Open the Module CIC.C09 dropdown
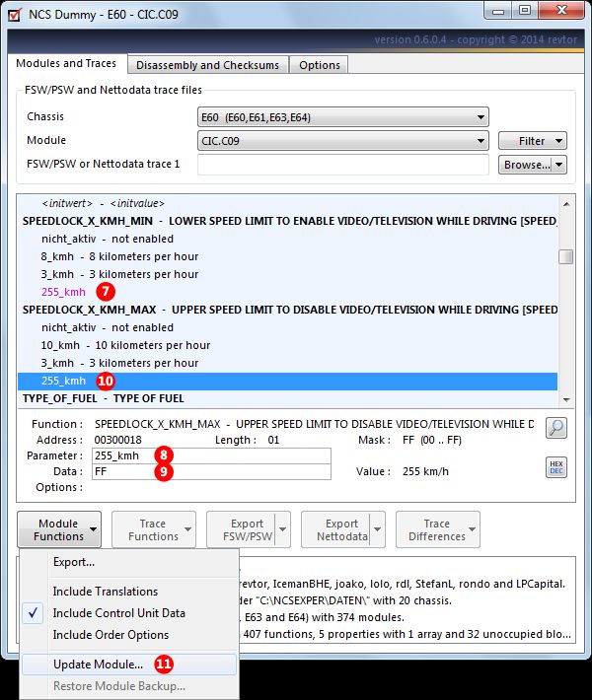The height and width of the screenshot is (700, 592). coord(343,141)
